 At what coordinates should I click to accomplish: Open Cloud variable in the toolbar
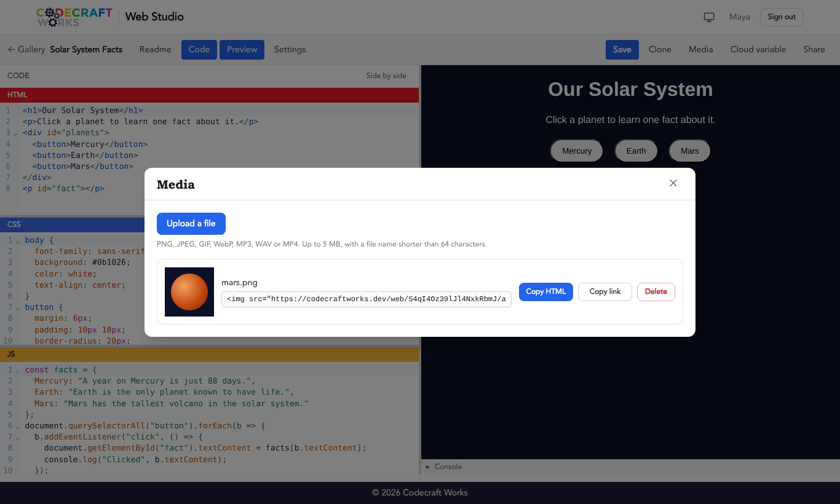click(758, 49)
